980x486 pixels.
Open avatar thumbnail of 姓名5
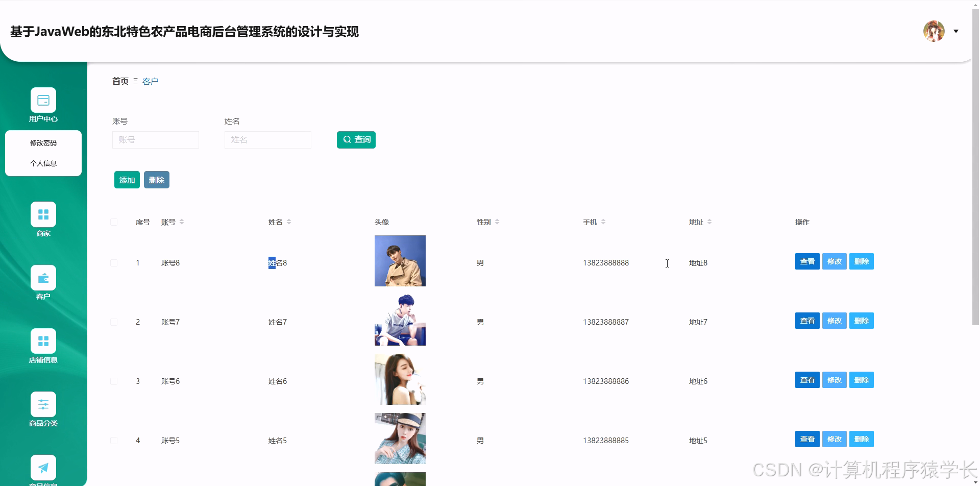(x=400, y=439)
